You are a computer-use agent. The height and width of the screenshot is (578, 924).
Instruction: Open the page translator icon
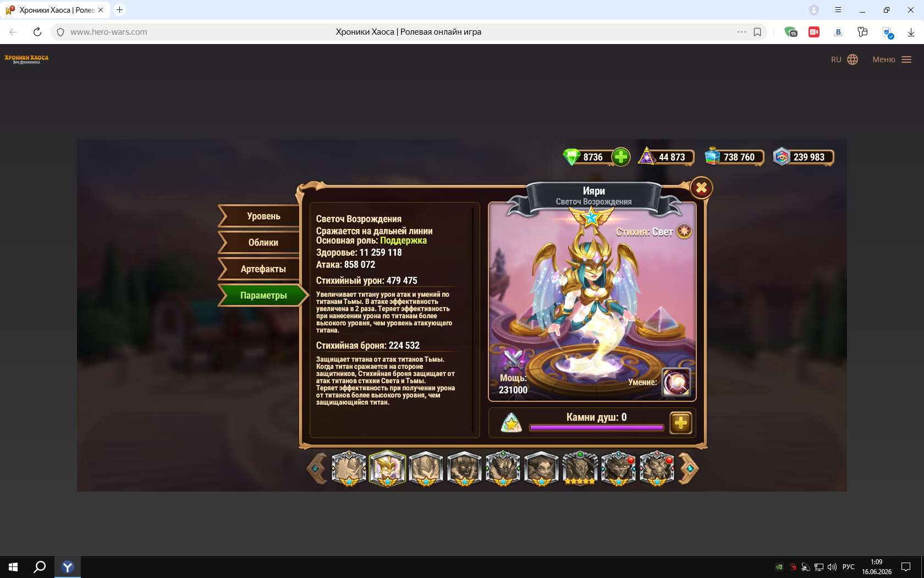coord(887,32)
